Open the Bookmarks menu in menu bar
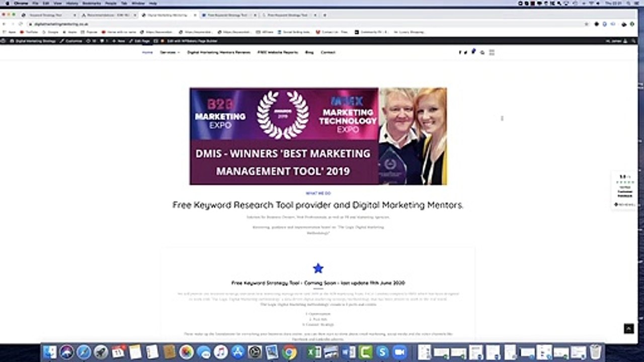The width and height of the screenshot is (644, 362). (x=92, y=3)
